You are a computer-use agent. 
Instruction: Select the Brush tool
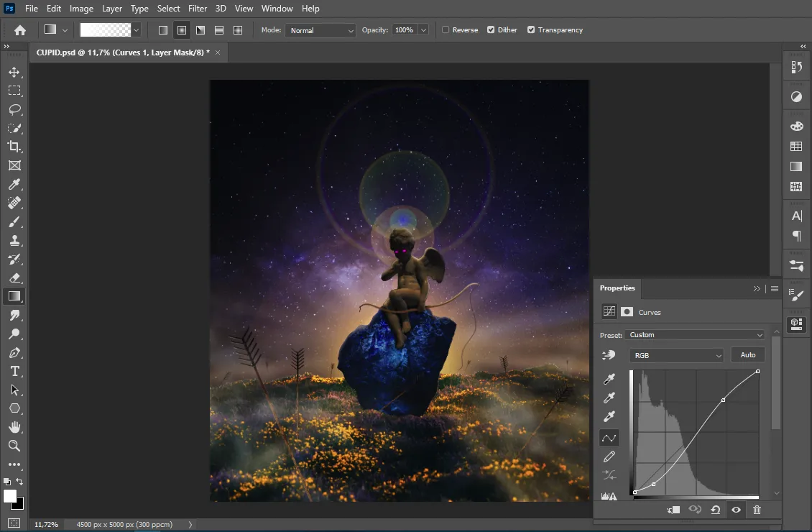pyautogui.click(x=14, y=221)
